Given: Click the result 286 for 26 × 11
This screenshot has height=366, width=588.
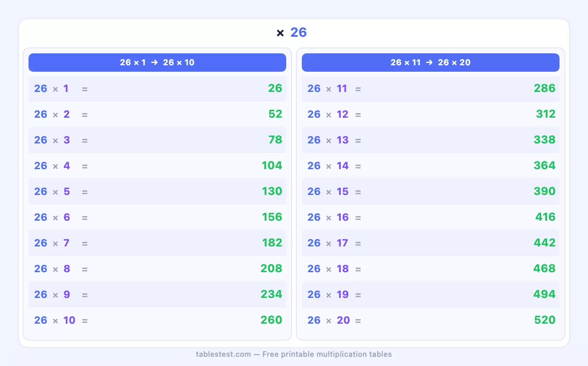Looking at the screenshot, I should click(x=545, y=88).
